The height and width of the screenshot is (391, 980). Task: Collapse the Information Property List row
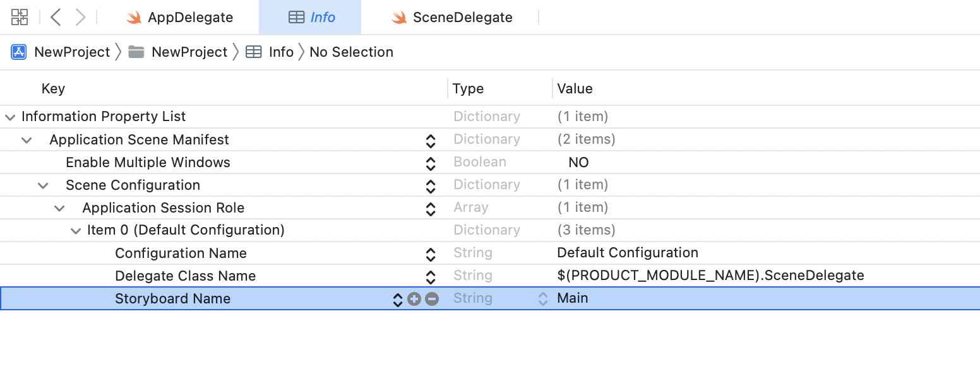tap(9, 117)
